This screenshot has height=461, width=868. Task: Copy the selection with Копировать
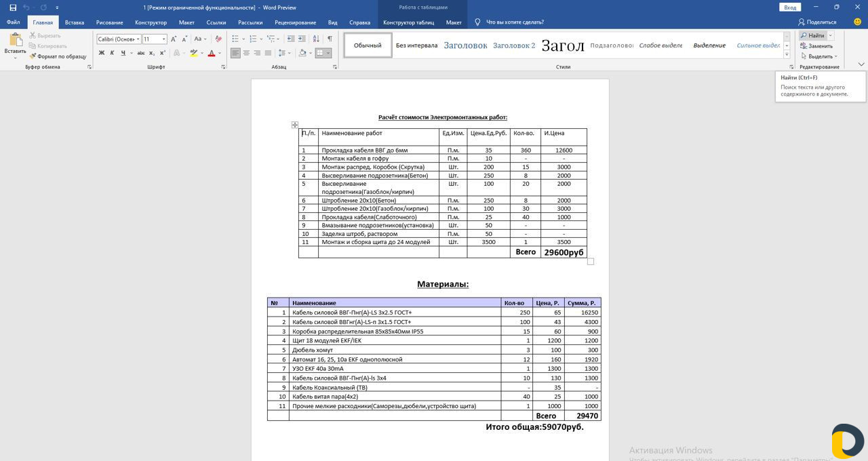point(47,46)
